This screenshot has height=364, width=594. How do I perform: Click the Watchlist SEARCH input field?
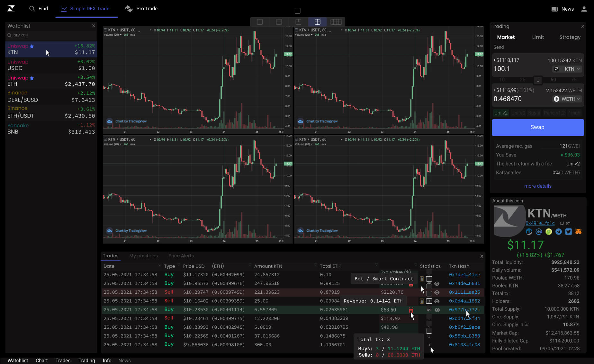point(51,35)
